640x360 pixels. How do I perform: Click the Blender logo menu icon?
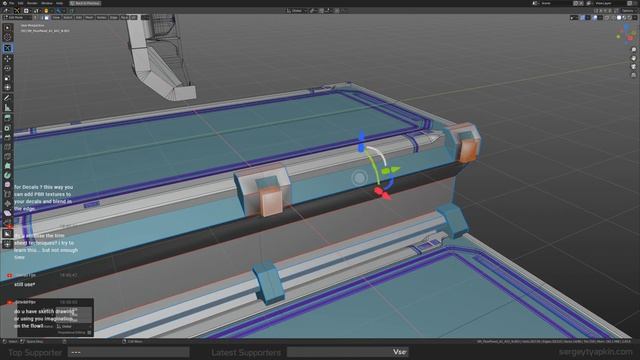coord(5,3)
